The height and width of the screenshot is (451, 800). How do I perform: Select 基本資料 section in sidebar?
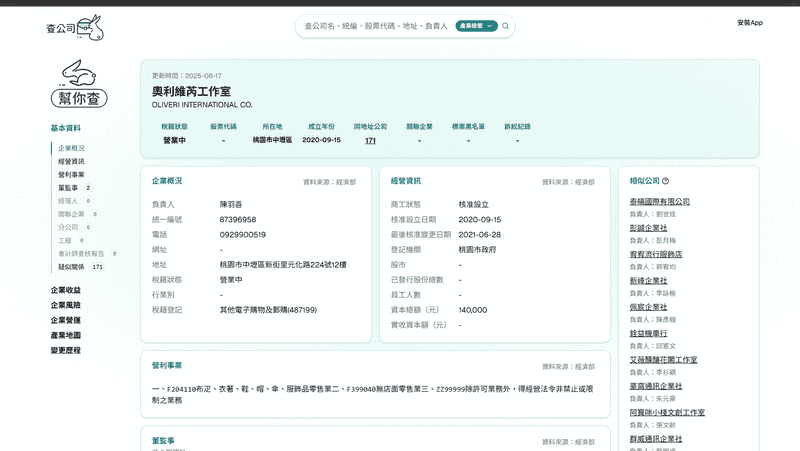pos(65,128)
